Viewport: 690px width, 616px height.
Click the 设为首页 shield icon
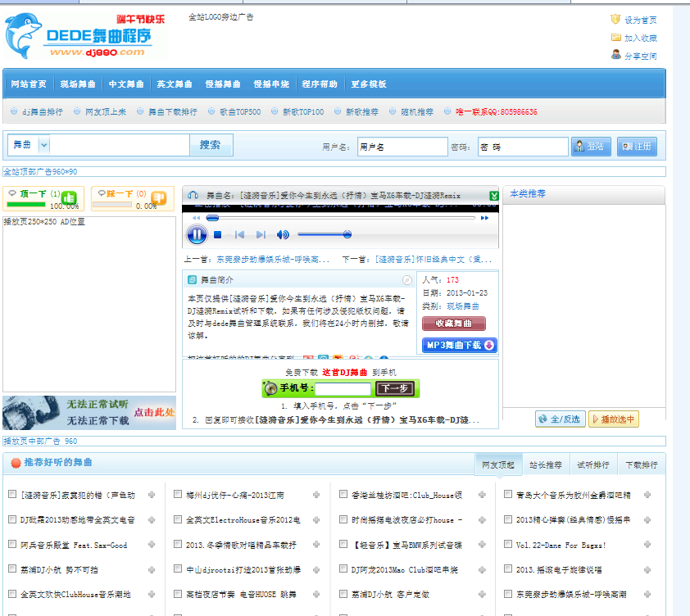coord(615,20)
